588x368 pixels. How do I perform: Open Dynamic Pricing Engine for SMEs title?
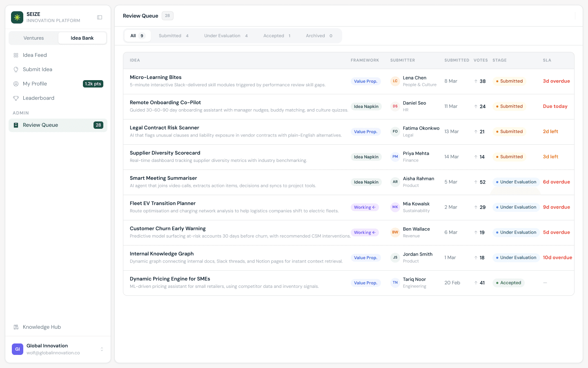point(170,279)
